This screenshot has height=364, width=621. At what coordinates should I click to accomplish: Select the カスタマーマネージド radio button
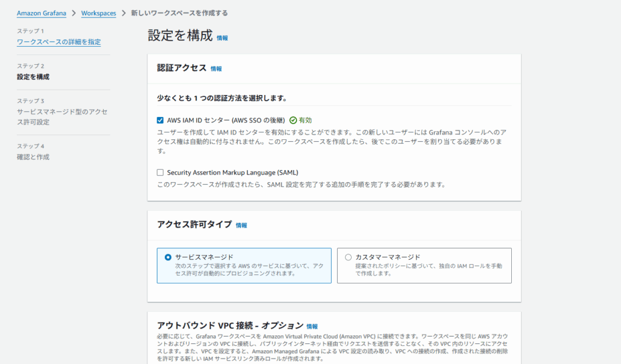[x=348, y=257]
